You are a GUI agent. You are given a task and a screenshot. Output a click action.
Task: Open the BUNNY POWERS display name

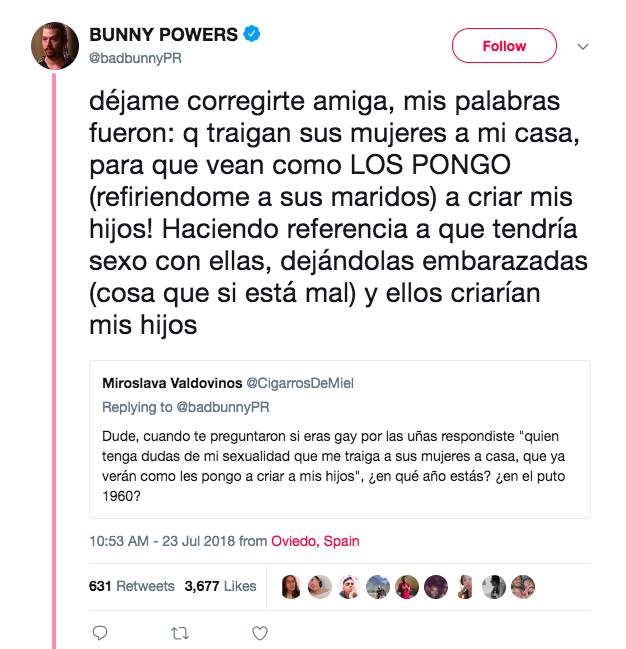point(164,35)
